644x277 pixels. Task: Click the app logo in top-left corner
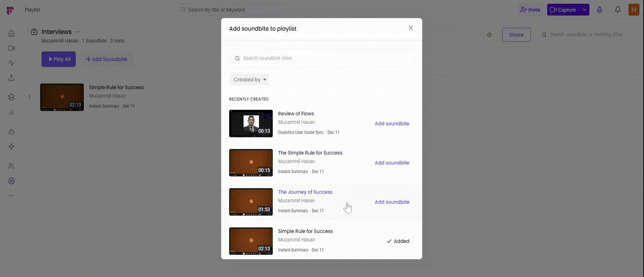click(10, 10)
